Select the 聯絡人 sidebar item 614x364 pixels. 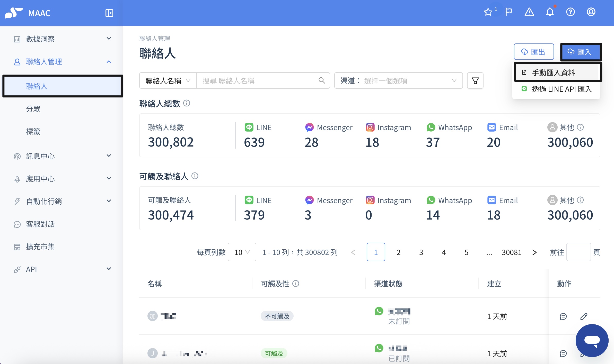63,86
